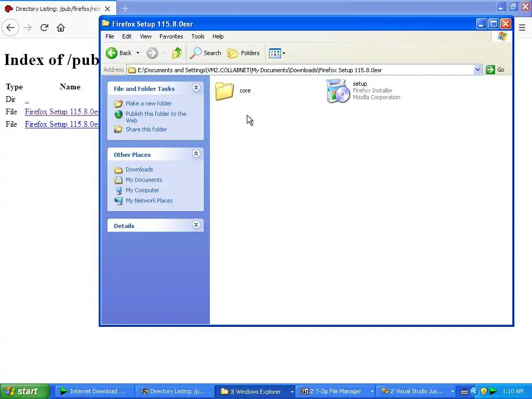Switch to Directory Listing taskbar button

175,391
